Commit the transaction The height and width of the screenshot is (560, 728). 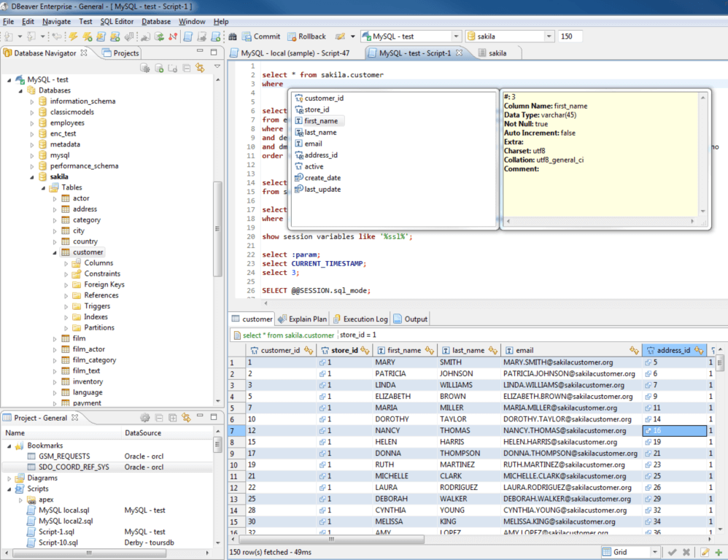[261, 36]
